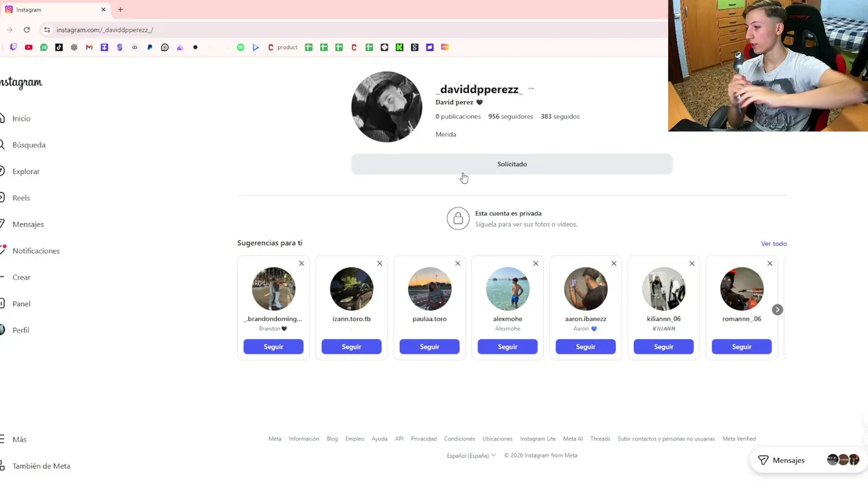Dismiss the romannn_.06 suggestion with X
The height and width of the screenshot is (488, 868).
click(770, 264)
